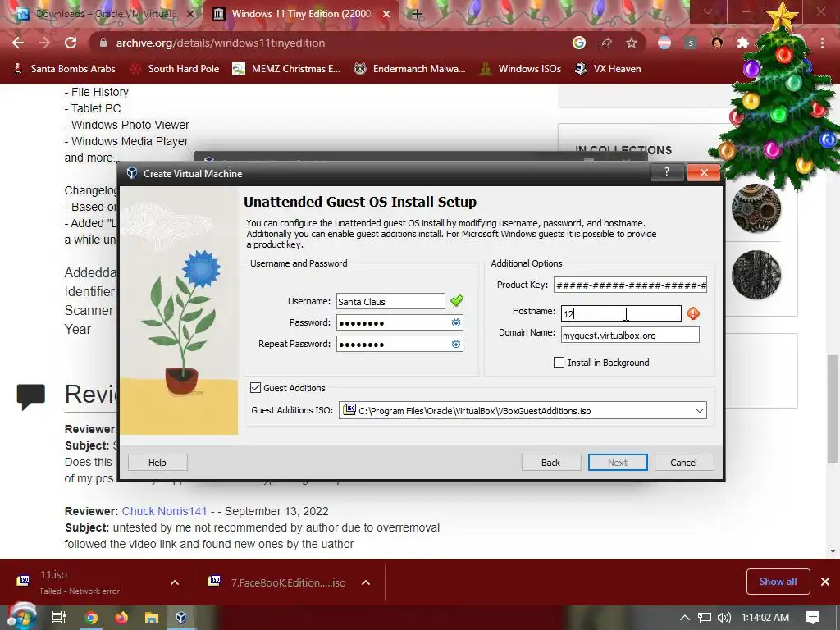Open the notification center icon
This screenshot has width=840, height=630.
[813, 618]
